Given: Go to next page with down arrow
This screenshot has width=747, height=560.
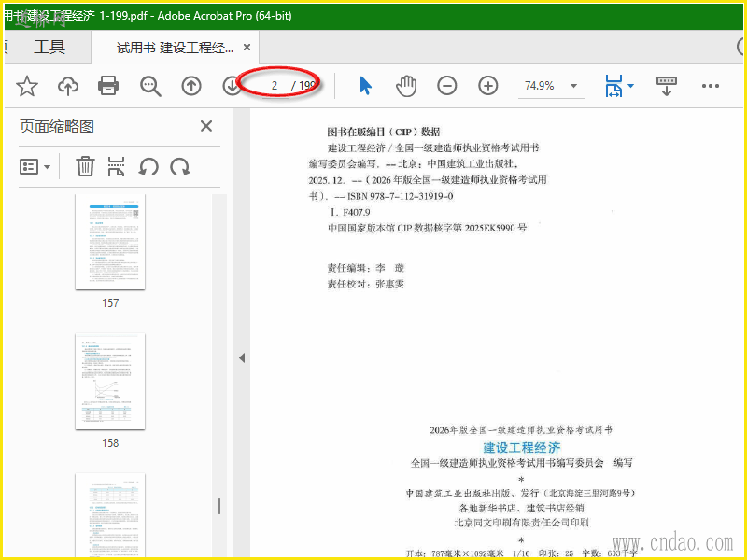Looking at the screenshot, I should click(232, 86).
